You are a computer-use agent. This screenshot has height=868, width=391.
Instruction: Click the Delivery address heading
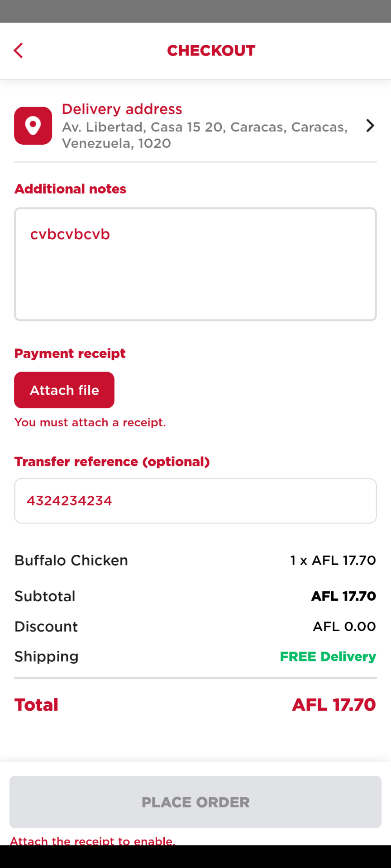click(122, 109)
